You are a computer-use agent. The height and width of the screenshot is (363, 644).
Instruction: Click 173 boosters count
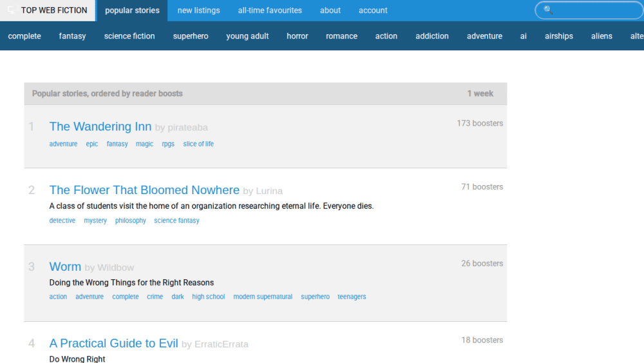click(x=480, y=123)
